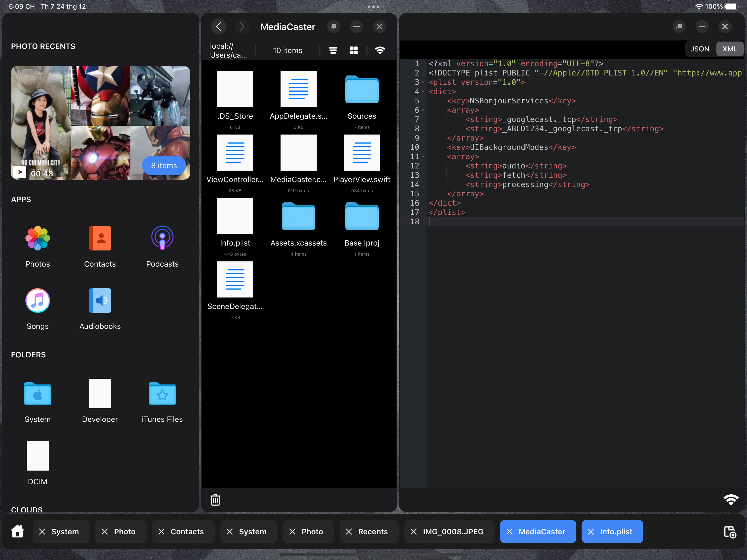747x560 pixels.
Task: Close the Info.plist tab
Action: [591, 532]
